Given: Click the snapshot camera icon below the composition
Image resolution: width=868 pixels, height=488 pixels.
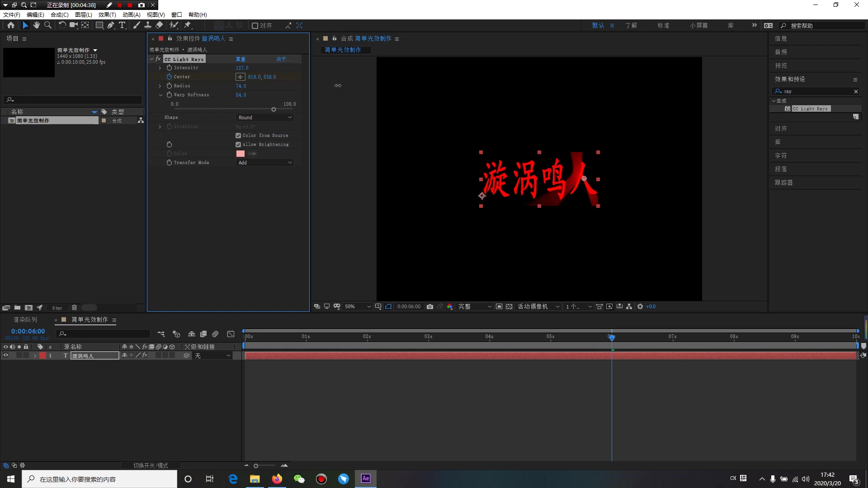Looking at the screenshot, I should [430, 306].
